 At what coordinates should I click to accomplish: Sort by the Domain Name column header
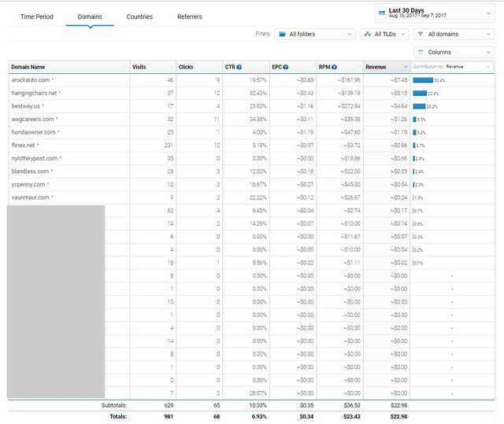[69, 67]
